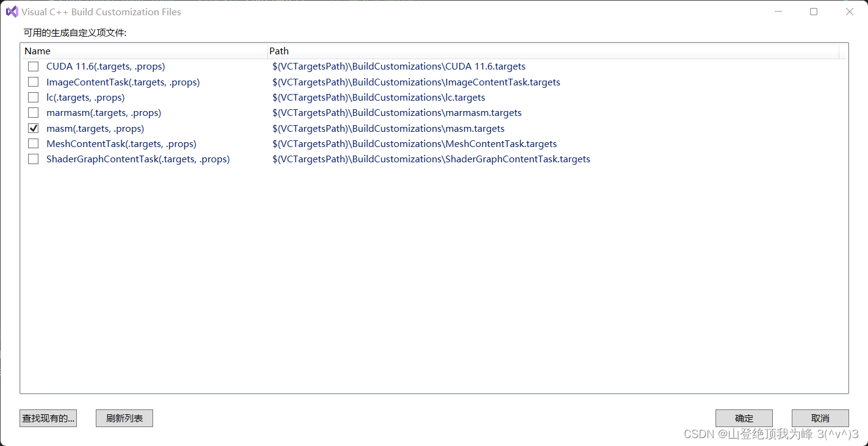The image size is (868, 446).
Task: Check the ImageContentTask checkbox
Action: (34, 82)
